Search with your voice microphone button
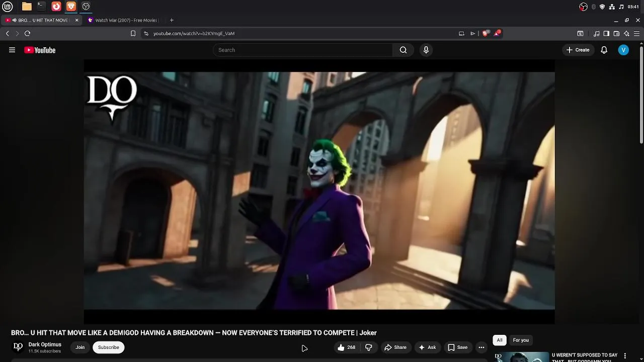Screen dimensions: 644x362 (426, 50)
